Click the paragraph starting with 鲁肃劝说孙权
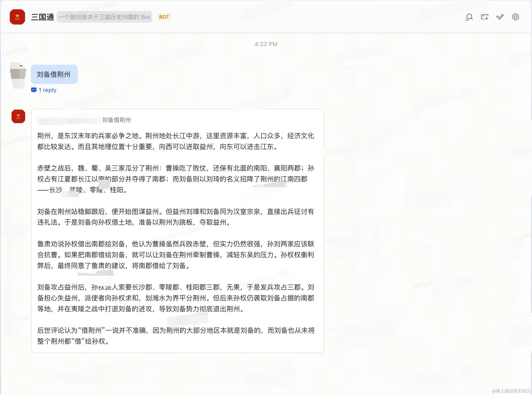532x395 pixels. [175, 255]
